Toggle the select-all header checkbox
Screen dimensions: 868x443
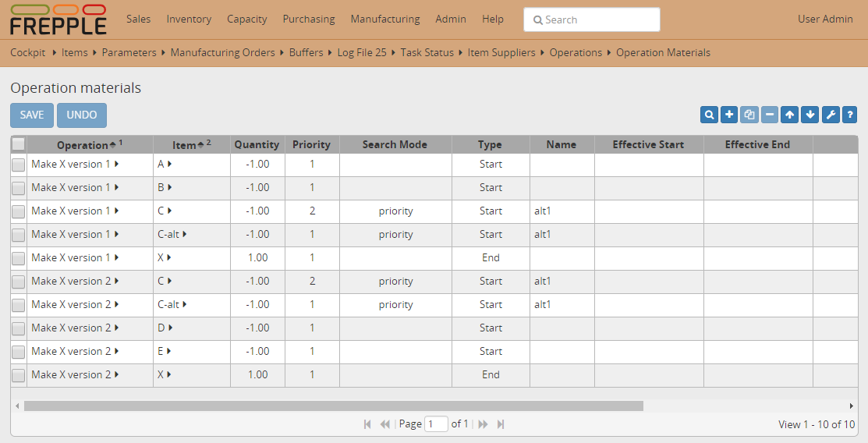[x=18, y=144]
